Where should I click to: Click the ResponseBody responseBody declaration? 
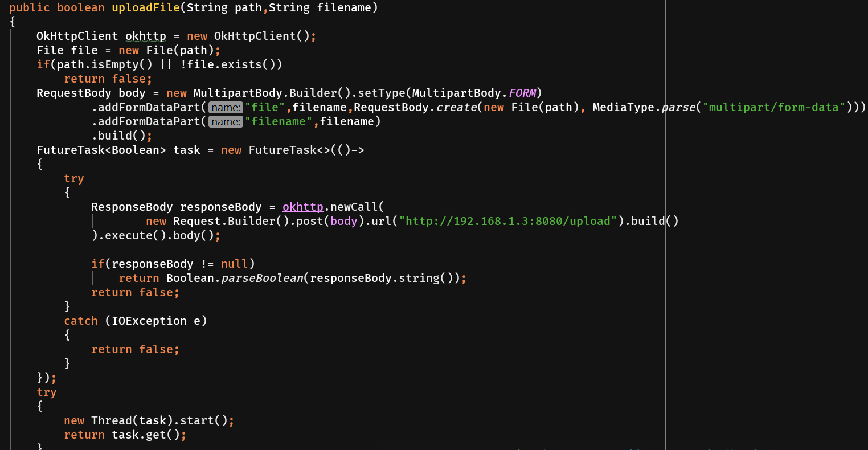click(x=177, y=207)
